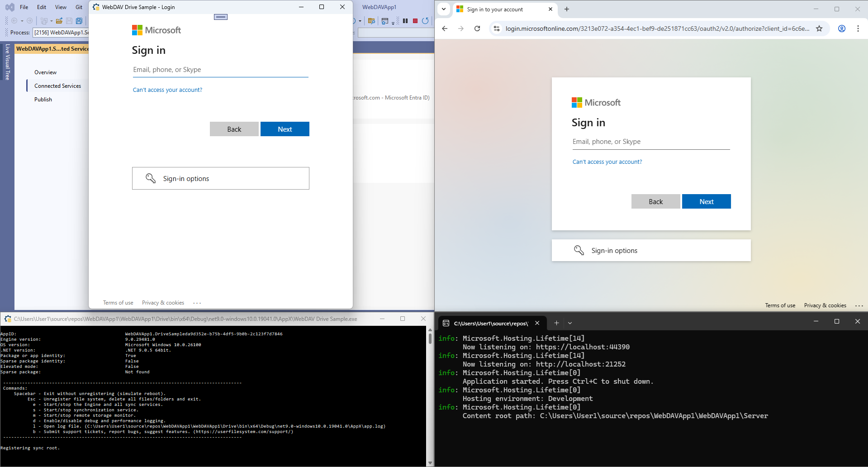Click the Find in Files folder icon
The width and height of the screenshot is (868, 467).
372,21
